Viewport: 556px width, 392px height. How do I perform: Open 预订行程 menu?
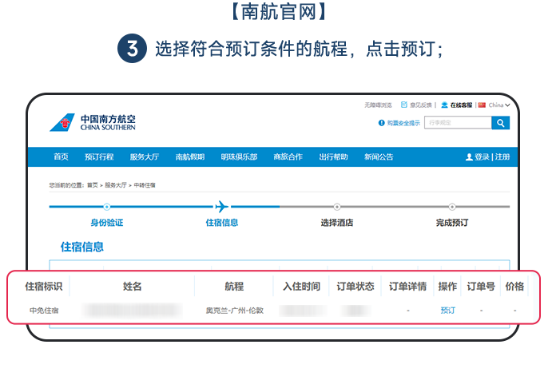(x=99, y=156)
